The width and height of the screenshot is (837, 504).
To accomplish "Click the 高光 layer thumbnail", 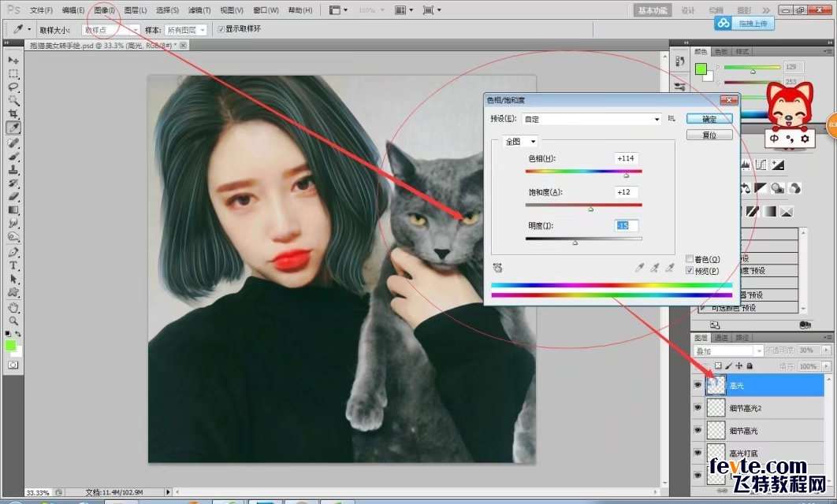I will click(716, 385).
